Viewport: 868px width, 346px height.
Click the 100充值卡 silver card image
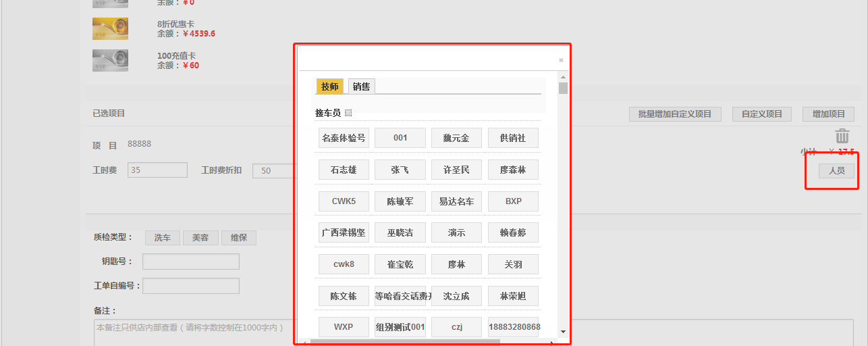pyautogui.click(x=110, y=60)
